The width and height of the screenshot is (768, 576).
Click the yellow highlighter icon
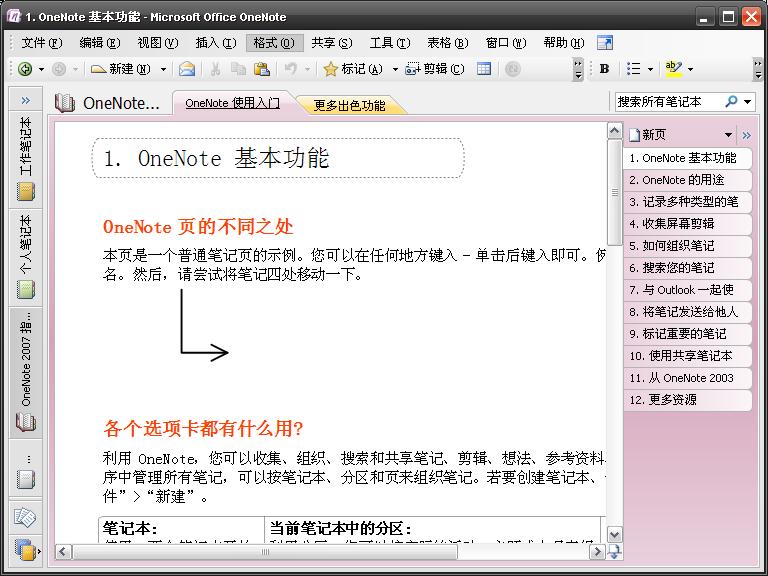[673, 69]
